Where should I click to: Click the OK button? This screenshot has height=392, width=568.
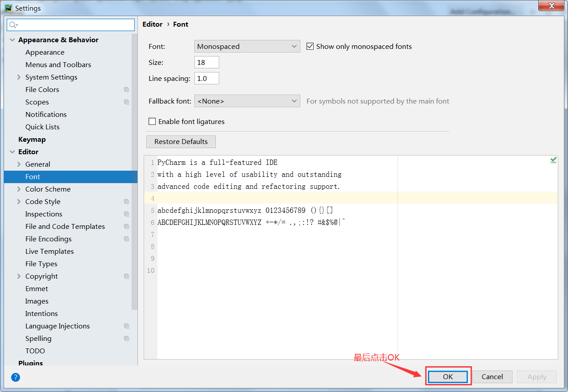[448, 376]
